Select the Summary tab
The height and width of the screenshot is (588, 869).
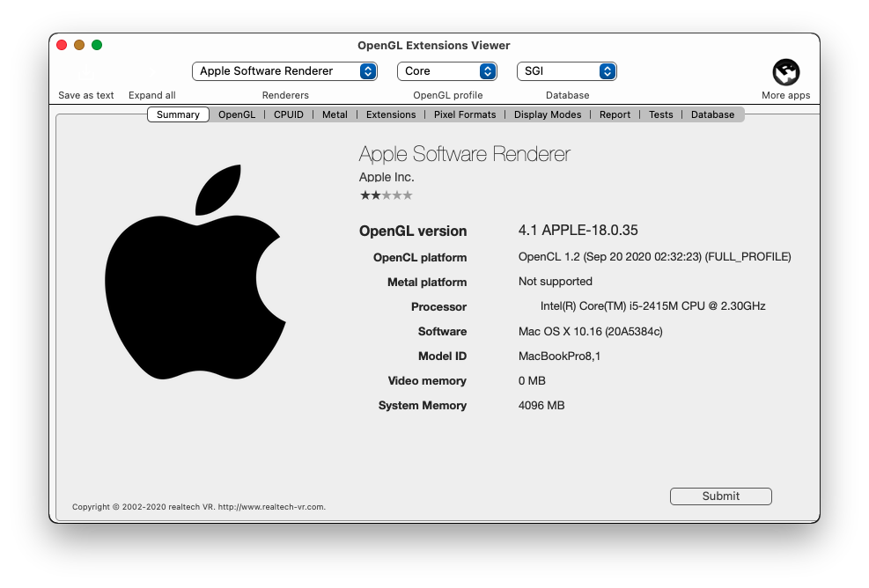[178, 114]
